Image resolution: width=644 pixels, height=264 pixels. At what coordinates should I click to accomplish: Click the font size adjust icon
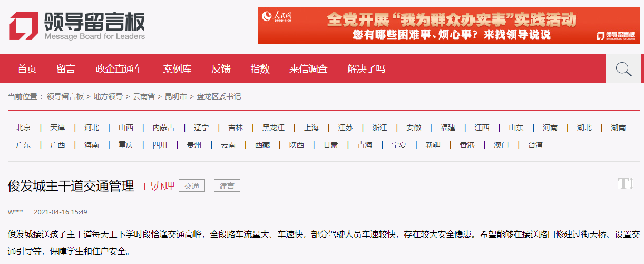[626, 184]
